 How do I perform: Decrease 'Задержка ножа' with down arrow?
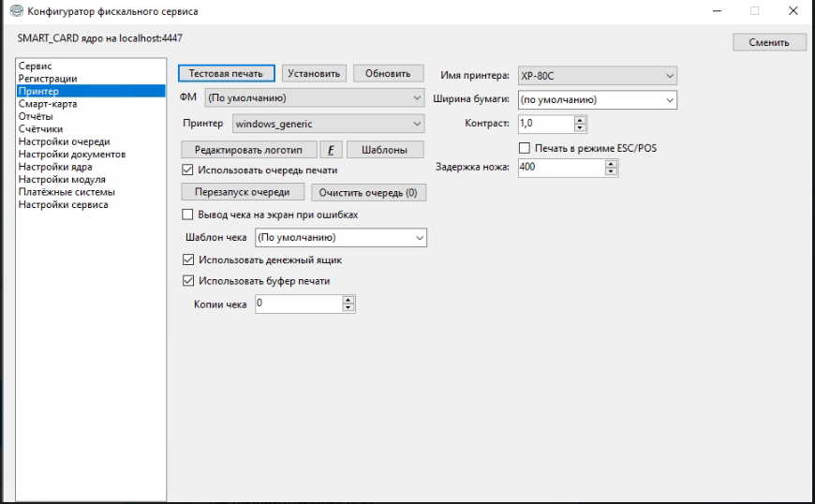point(611,172)
